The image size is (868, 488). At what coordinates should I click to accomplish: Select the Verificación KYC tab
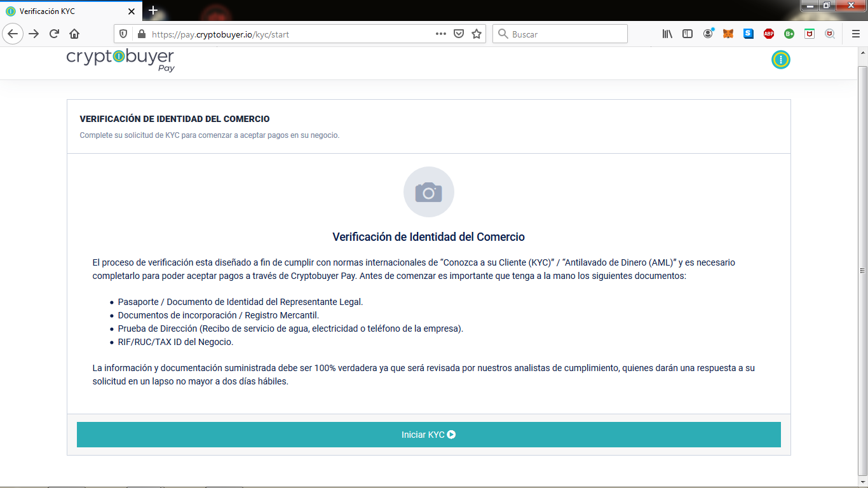(71, 11)
